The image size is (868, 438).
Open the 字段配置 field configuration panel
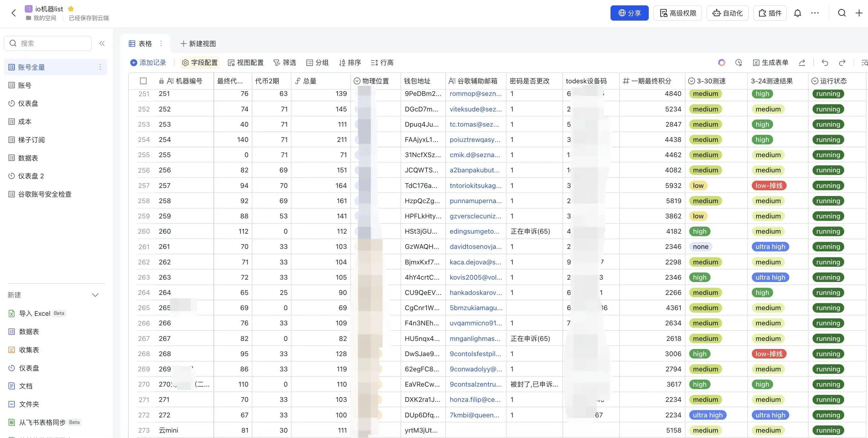tap(200, 62)
